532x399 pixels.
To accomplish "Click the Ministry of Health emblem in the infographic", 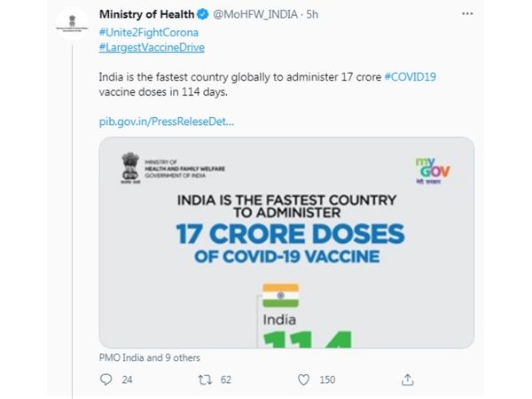I will pos(130,168).
